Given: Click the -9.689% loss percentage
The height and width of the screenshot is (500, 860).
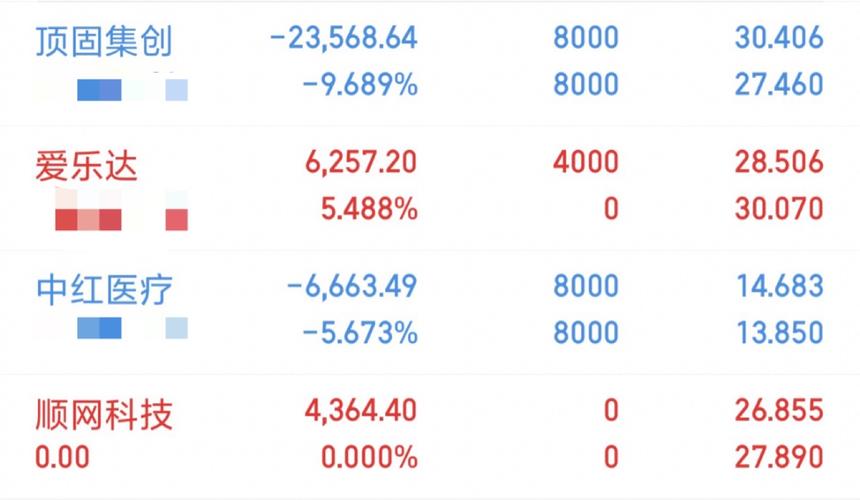Looking at the screenshot, I should (x=360, y=85).
